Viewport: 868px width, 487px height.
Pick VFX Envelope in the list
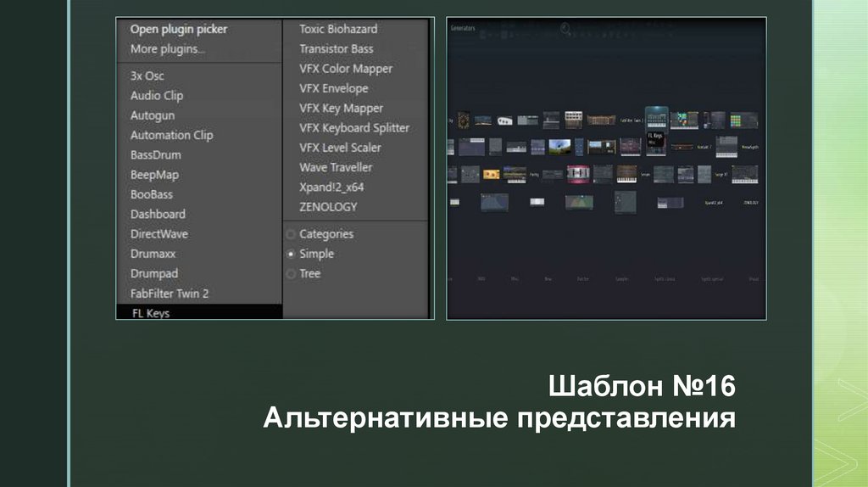point(333,88)
